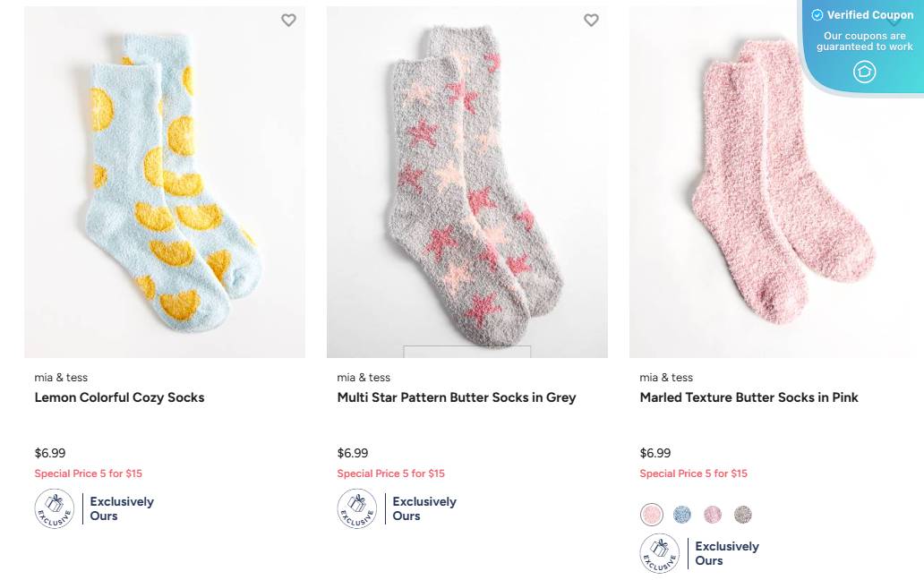Click Special Price 5 for $15 under Multi Star
This screenshot has width=924, height=580.
pyautogui.click(x=390, y=473)
